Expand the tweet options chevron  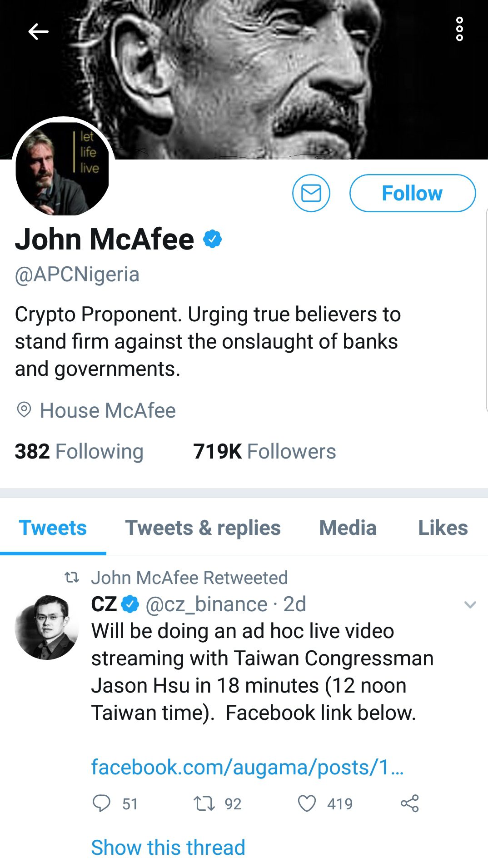click(470, 604)
